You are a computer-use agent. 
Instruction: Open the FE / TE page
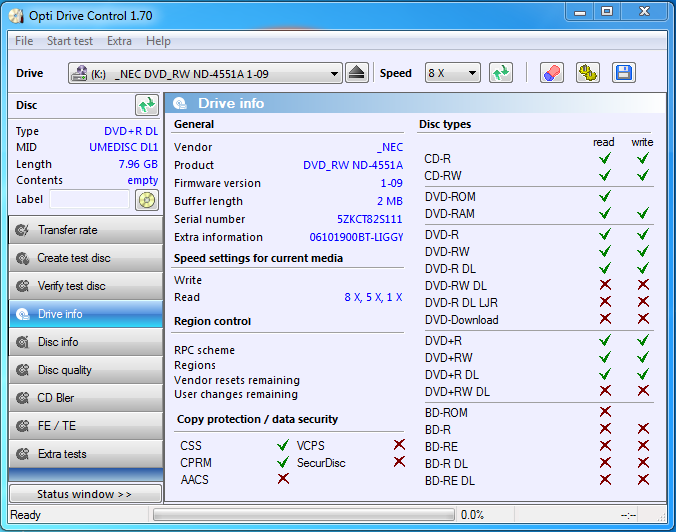pyautogui.click(x=86, y=426)
